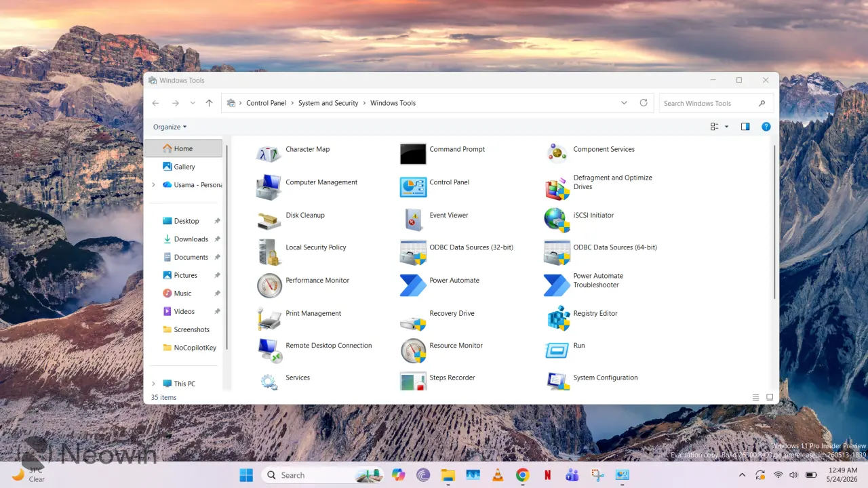Click the Forward navigation arrow

175,103
